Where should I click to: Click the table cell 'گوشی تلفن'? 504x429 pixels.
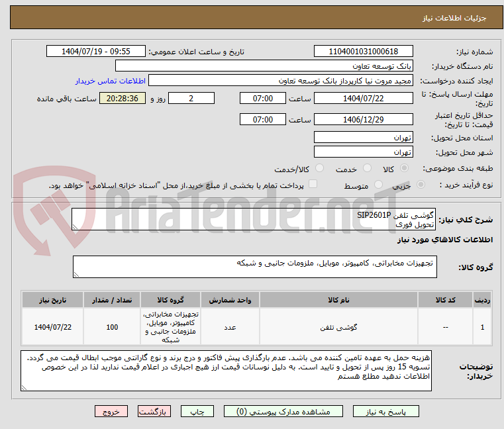tap(338, 327)
